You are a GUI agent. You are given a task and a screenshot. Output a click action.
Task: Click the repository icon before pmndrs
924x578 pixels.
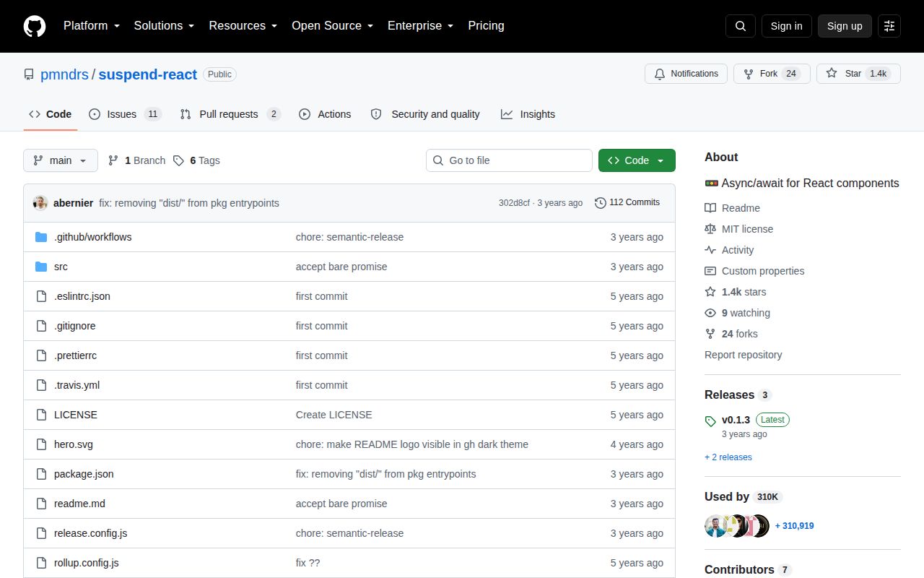[29, 74]
